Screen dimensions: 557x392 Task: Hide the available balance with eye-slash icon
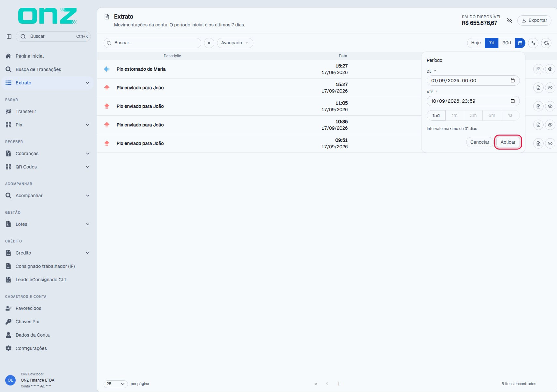(x=509, y=21)
